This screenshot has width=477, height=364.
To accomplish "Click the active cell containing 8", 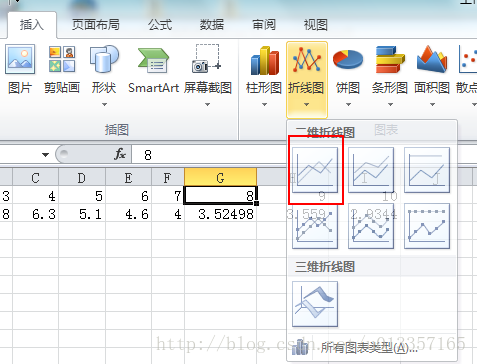I will 220,196.
